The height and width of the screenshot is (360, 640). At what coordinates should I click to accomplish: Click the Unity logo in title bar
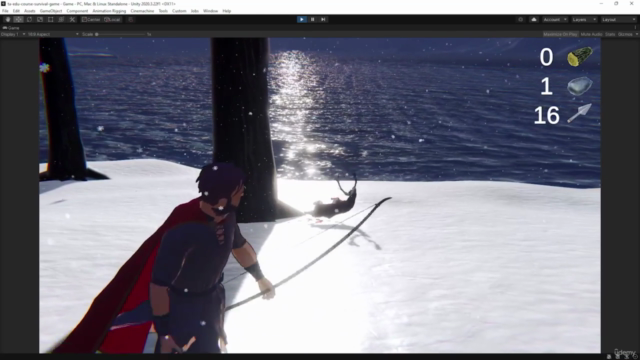3,4
